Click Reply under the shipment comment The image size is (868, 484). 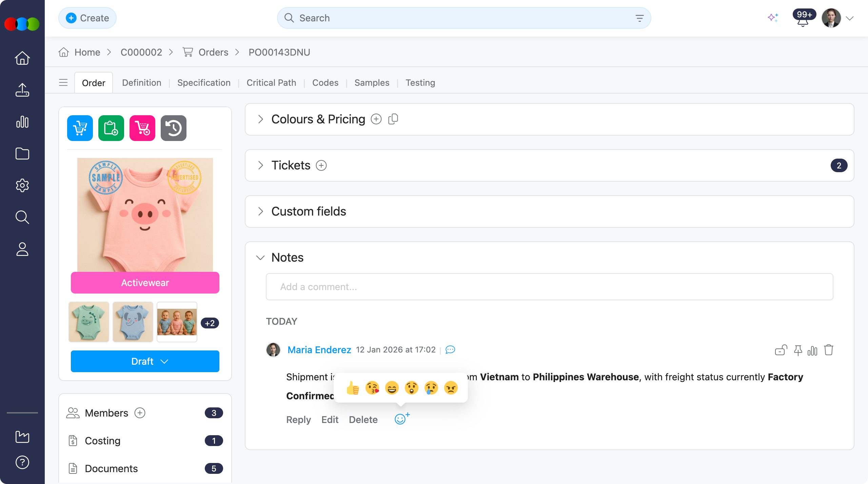pos(298,419)
